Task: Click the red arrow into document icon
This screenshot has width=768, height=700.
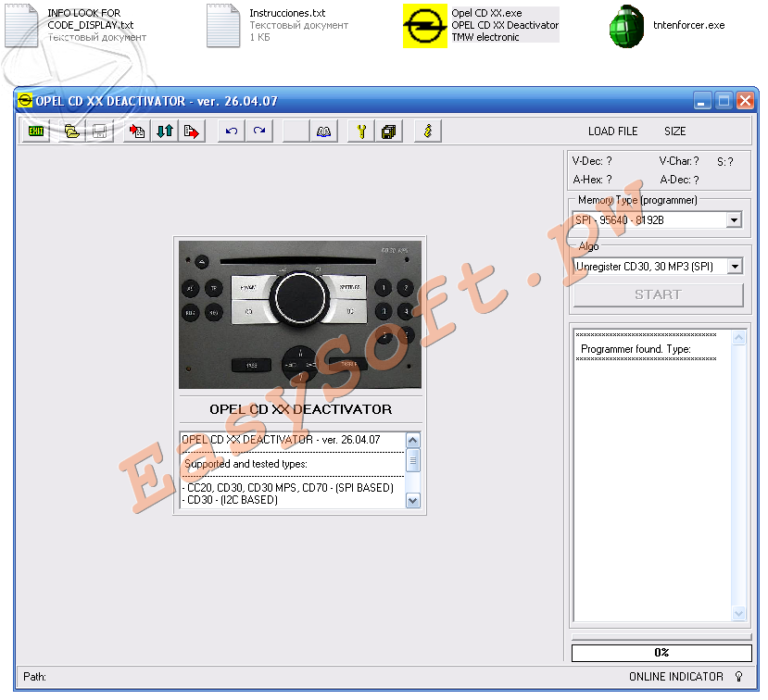Action: (x=137, y=131)
